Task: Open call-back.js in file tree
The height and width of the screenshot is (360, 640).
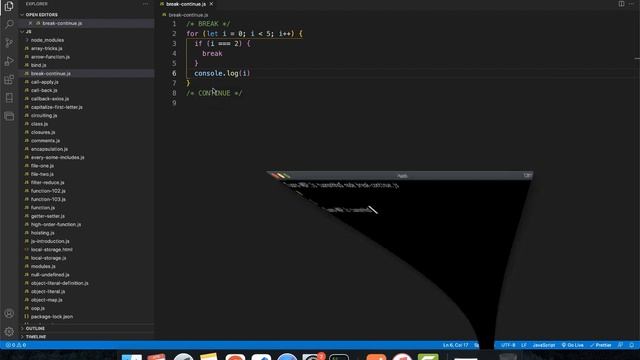Action: coord(44,90)
